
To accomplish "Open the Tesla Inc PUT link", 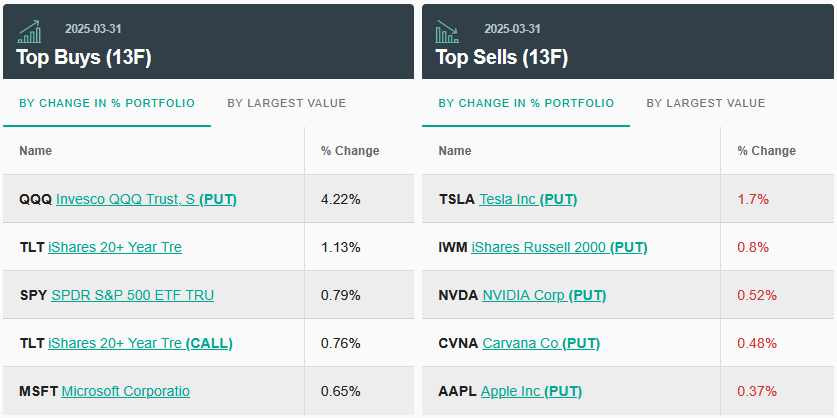I will pyautogui.click(x=528, y=199).
